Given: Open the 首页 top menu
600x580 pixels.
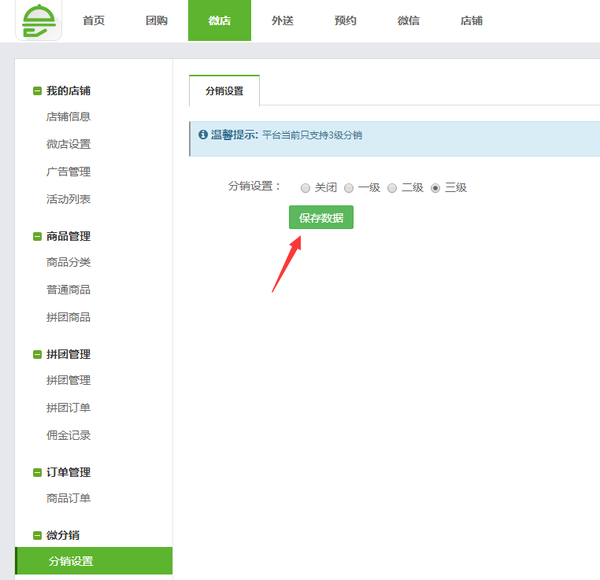Looking at the screenshot, I should coord(94,21).
